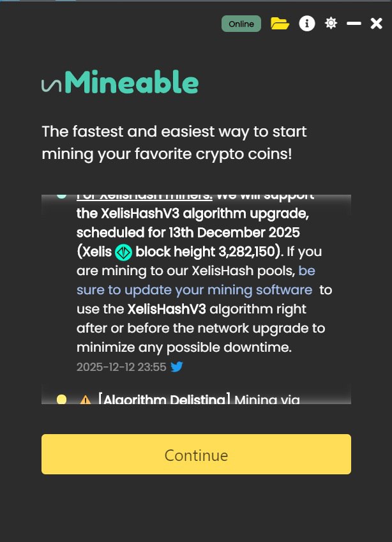Image resolution: width=392 pixels, height=542 pixels.
Task: Click the orange warning triangle icon
Action: (x=85, y=400)
